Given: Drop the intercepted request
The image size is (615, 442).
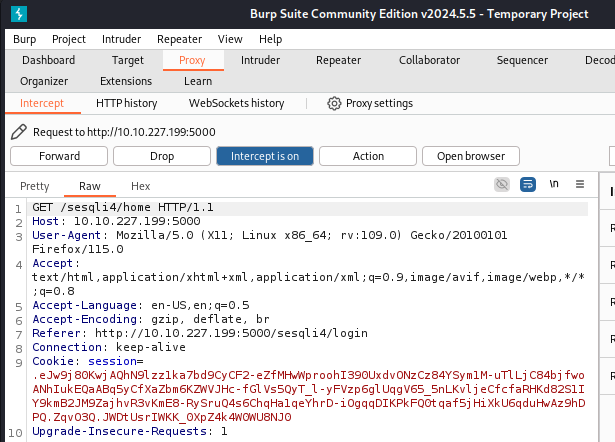Looking at the screenshot, I should (162, 156).
